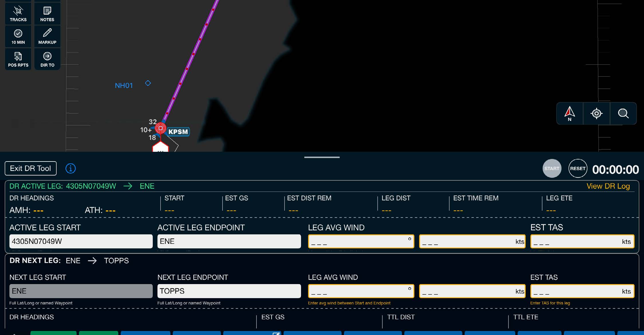
Task: Select the KPSM airport label on map
Action: tap(178, 132)
